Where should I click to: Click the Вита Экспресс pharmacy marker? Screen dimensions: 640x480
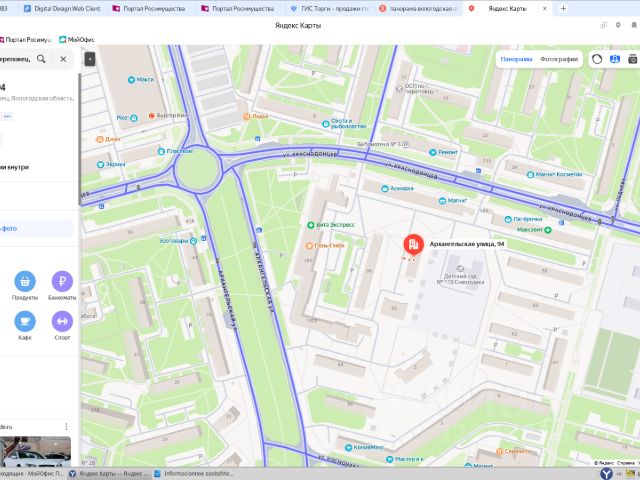pyautogui.click(x=311, y=225)
